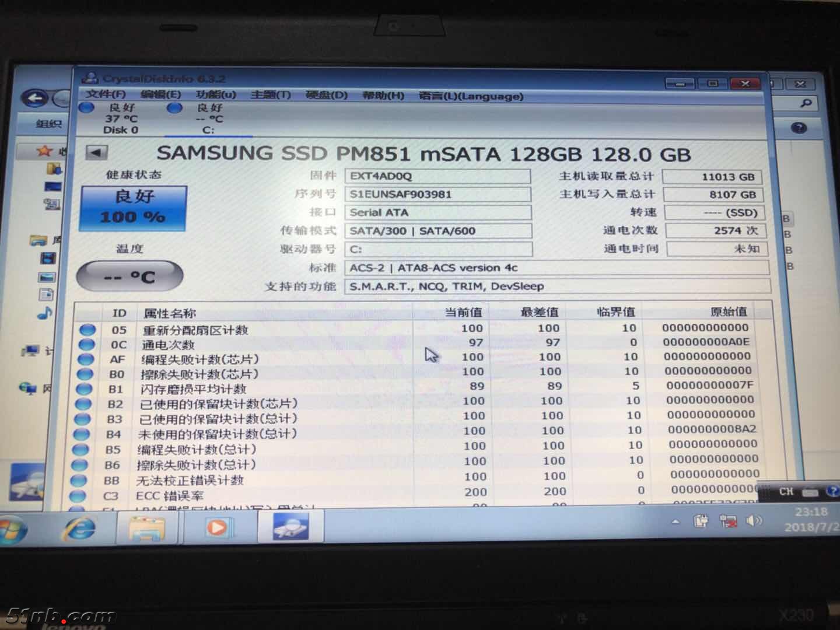840x630 pixels.
Task: Open the 编辑(E) menu
Action: [x=160, y=94]
